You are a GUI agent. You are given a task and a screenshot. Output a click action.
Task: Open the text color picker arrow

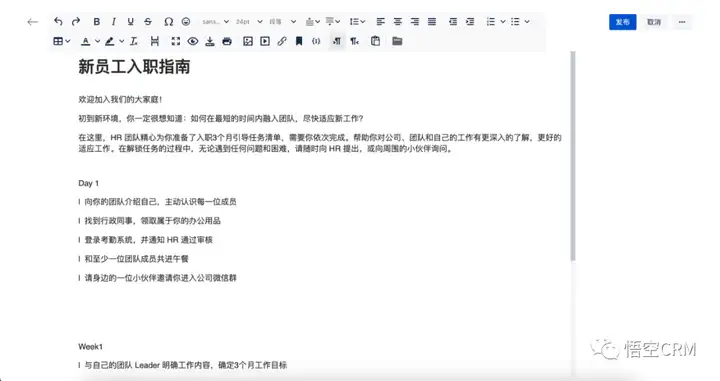point(97,41)
